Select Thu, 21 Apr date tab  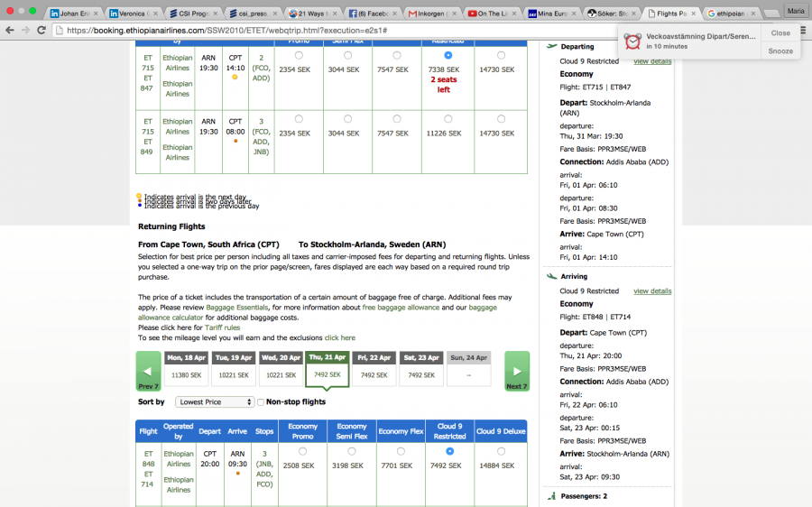point(328,369)
